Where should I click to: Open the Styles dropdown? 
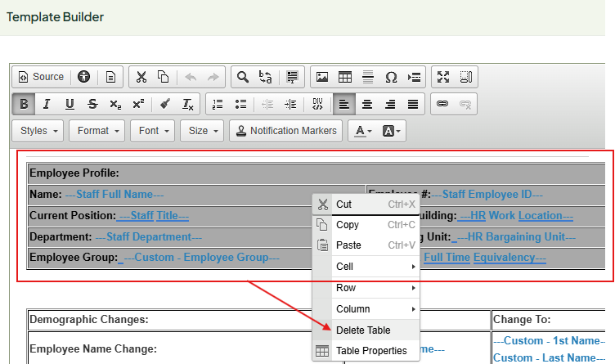pos(38,131)
